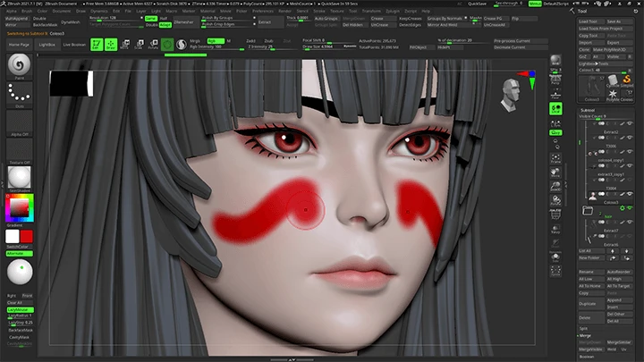
Task: Open the Render menu
Action: pyautogui.click(x=284, y=11)
